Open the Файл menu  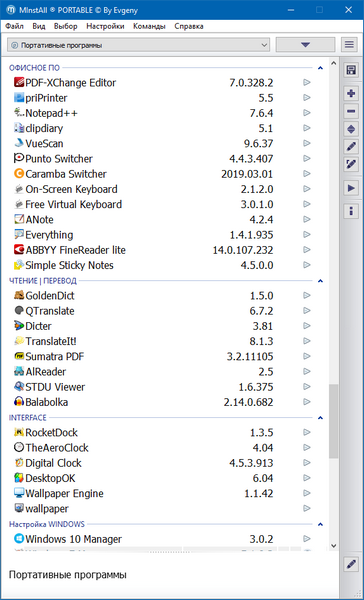coord(15,26)
